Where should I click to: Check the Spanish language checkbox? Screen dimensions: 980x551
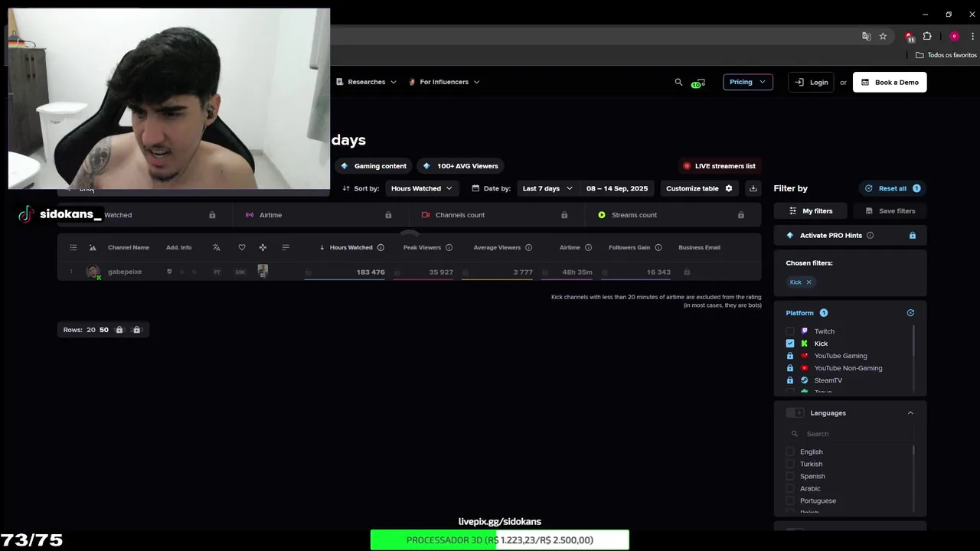click(x=790, y=476)
